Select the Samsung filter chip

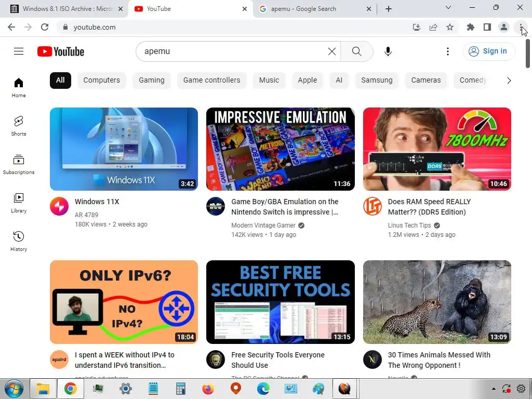pyautogui.click(x=377, y=81)
